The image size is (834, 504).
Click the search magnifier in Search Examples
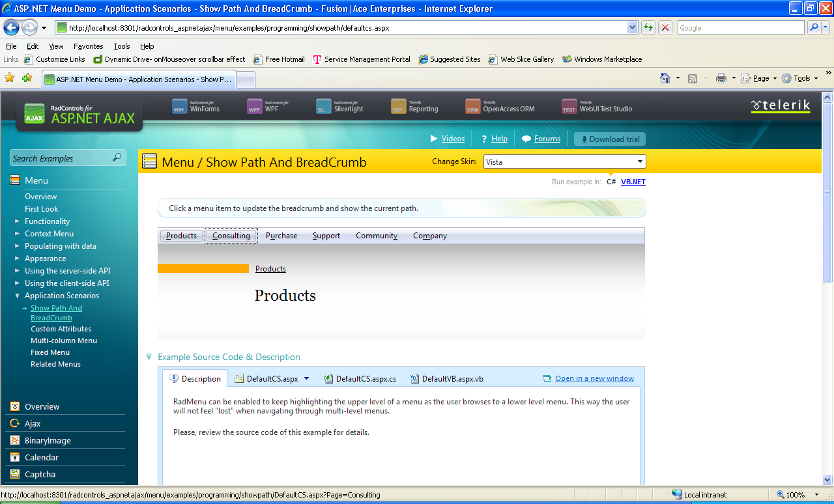click(x=117, y=158)
